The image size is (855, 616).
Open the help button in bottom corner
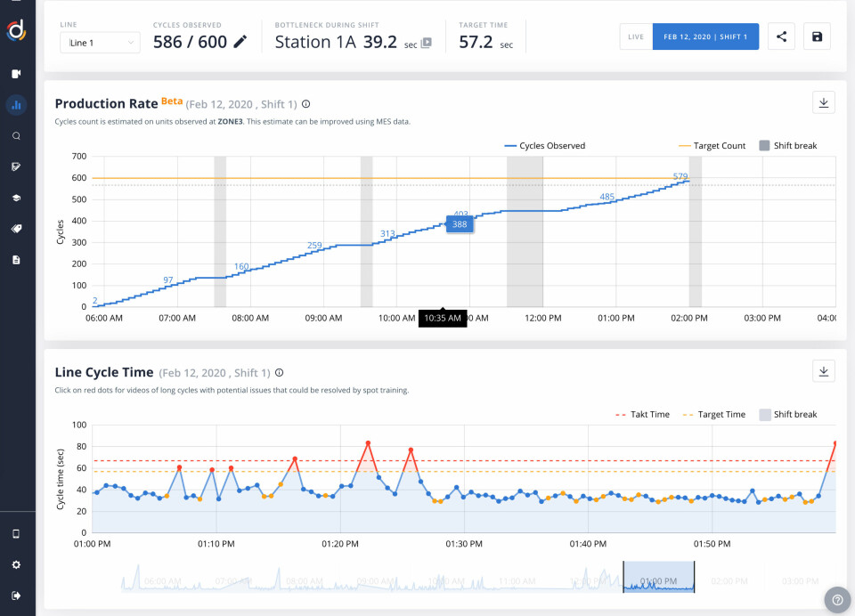pos(837,599)
